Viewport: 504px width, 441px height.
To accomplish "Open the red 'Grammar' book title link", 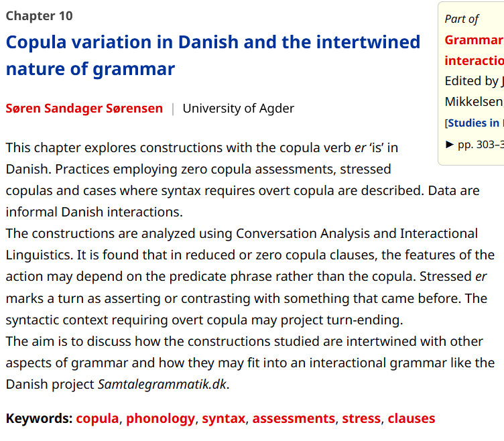I will 473,40.
